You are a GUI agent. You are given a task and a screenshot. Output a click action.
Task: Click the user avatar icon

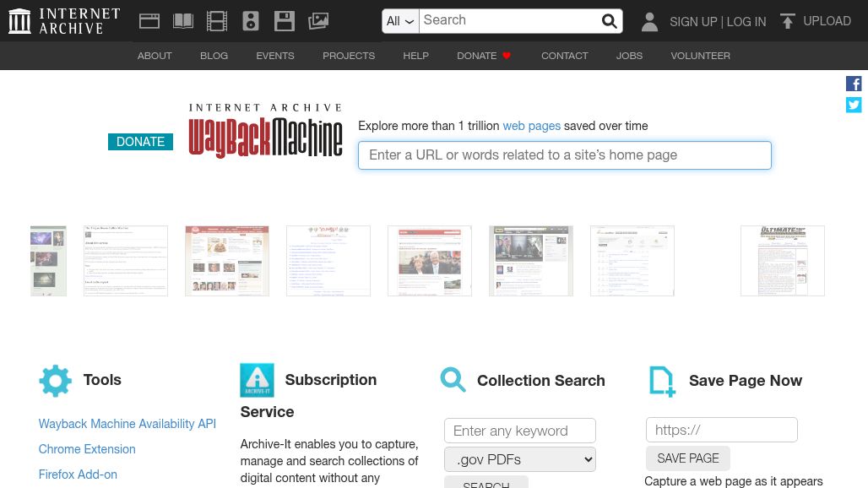[x=649, y=22]
